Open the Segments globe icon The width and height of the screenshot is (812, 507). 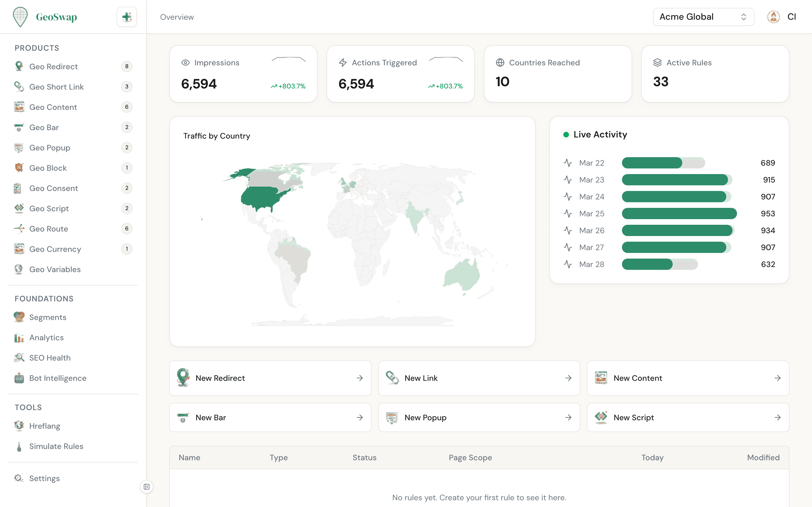point(19,317)
